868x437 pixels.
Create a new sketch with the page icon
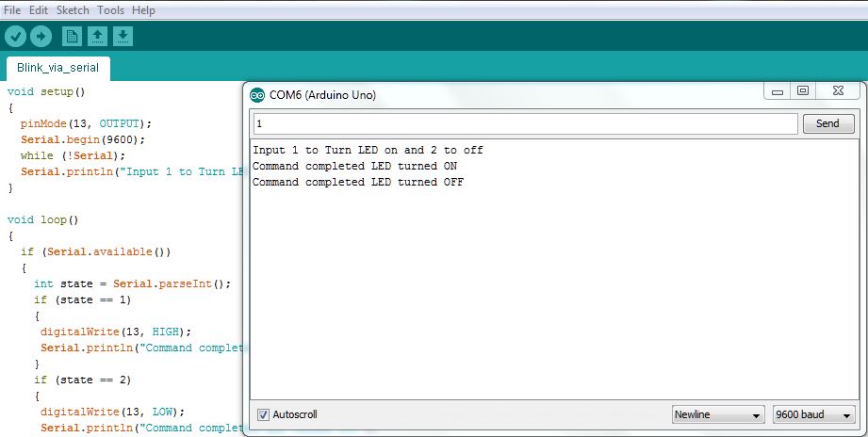click(72, 37)
